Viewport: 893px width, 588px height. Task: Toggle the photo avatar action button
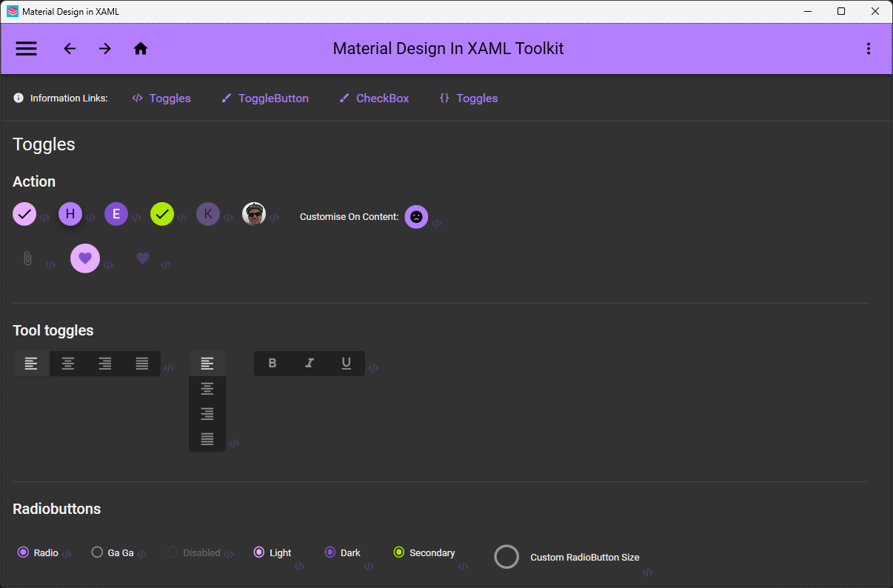pyautogui.click(x=254, y=214)
